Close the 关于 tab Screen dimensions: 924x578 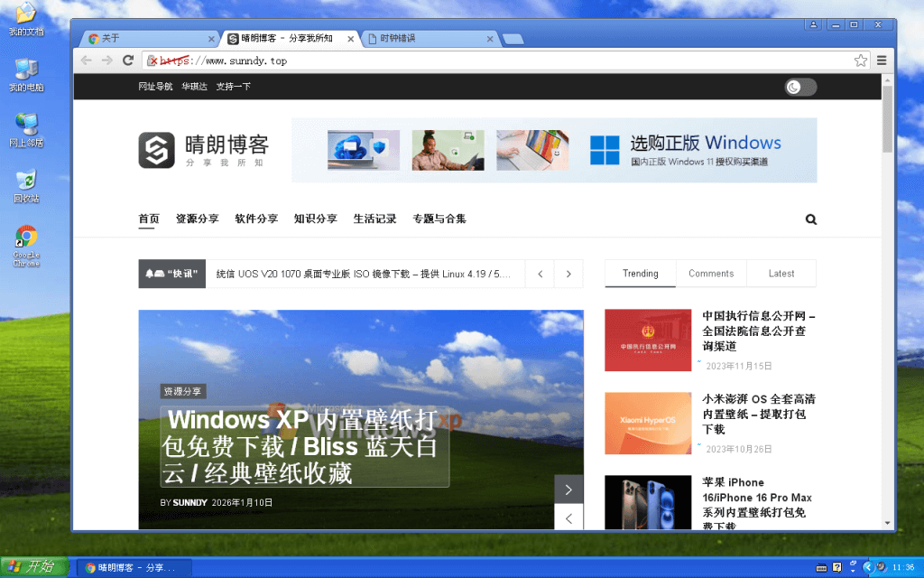point(211,39)
